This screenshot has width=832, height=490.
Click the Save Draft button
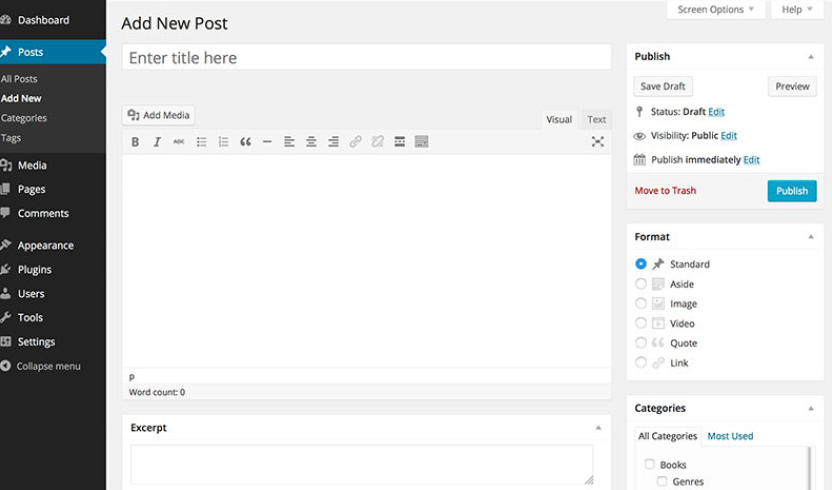coord(663,86)
